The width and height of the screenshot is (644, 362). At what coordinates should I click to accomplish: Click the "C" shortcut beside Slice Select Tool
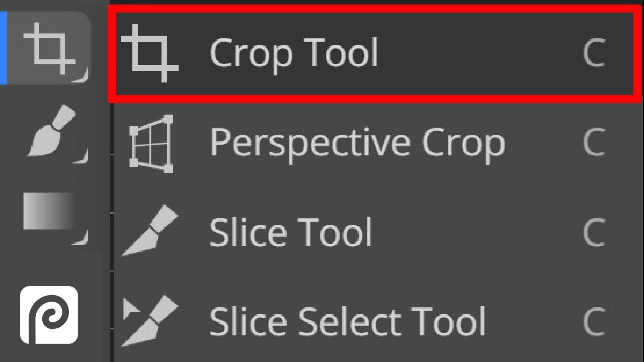coord(594,322)
